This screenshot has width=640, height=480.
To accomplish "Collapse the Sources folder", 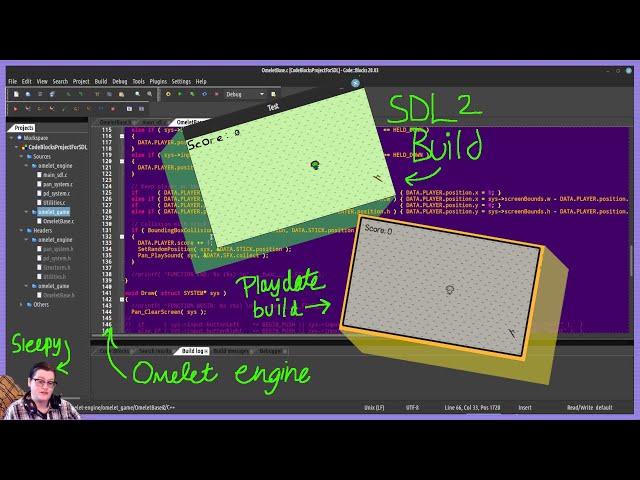I will pyautogui.click(x=21, y=156).
